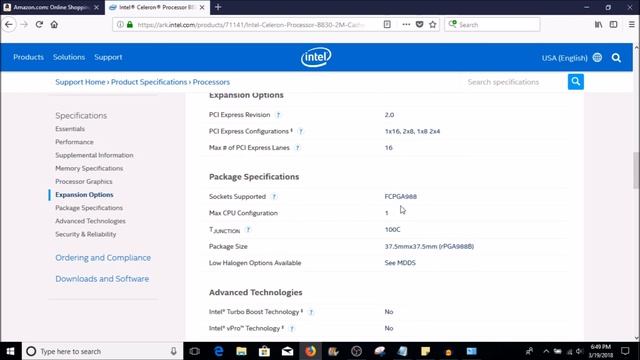Open the See MDDS link
The width and height of the screenshot is (640, 360).
click(400, 263)
